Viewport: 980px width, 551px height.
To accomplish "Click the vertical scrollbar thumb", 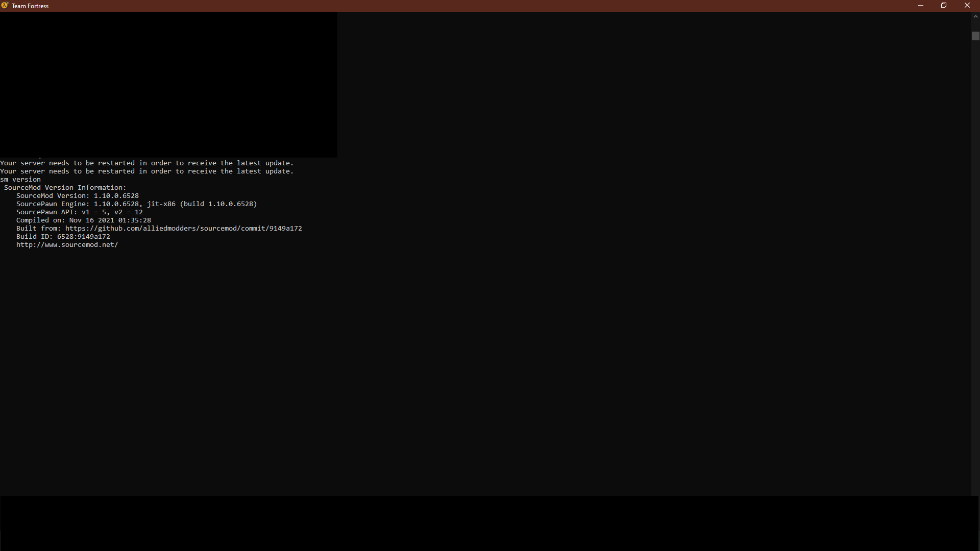I will (x=975, y=36).
